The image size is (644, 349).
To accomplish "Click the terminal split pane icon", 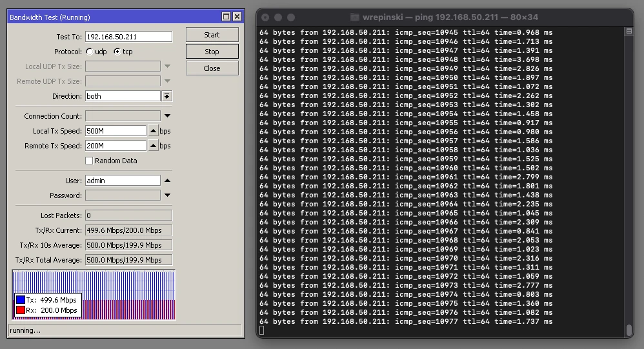I will point(629,31).
